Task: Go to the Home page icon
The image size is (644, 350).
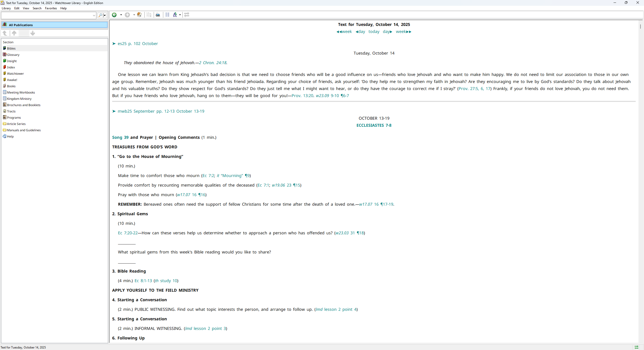Action: coord(139,15)
